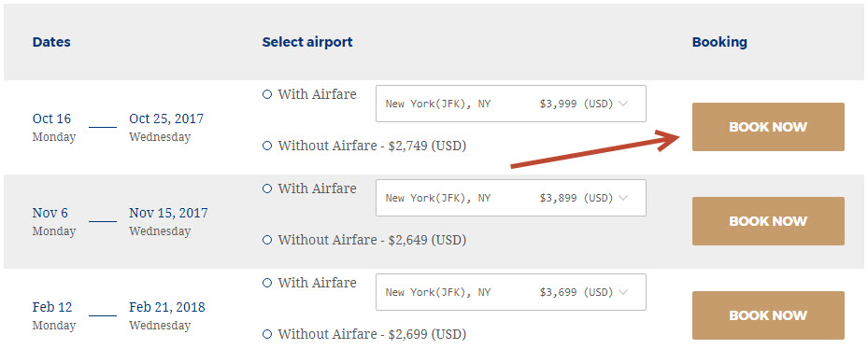Click the Nov 6 departure date
This screenshot has width=868, height=363.
pos(50,213)
